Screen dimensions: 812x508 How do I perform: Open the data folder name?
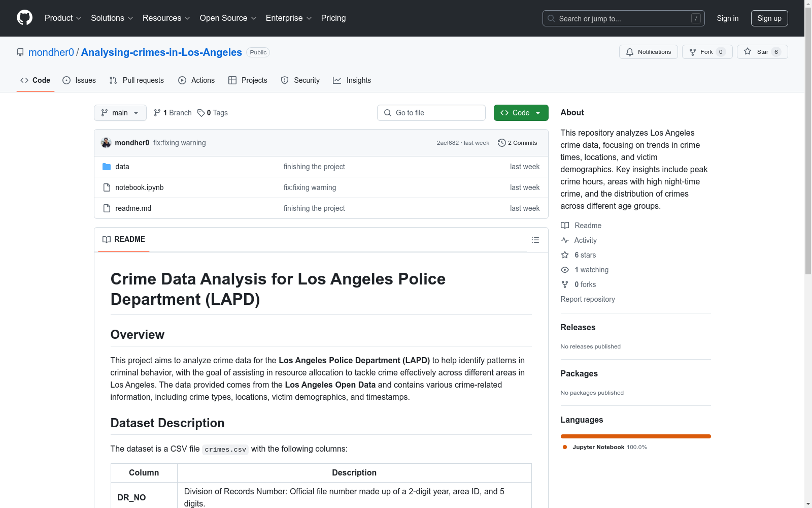pos(122,167)
